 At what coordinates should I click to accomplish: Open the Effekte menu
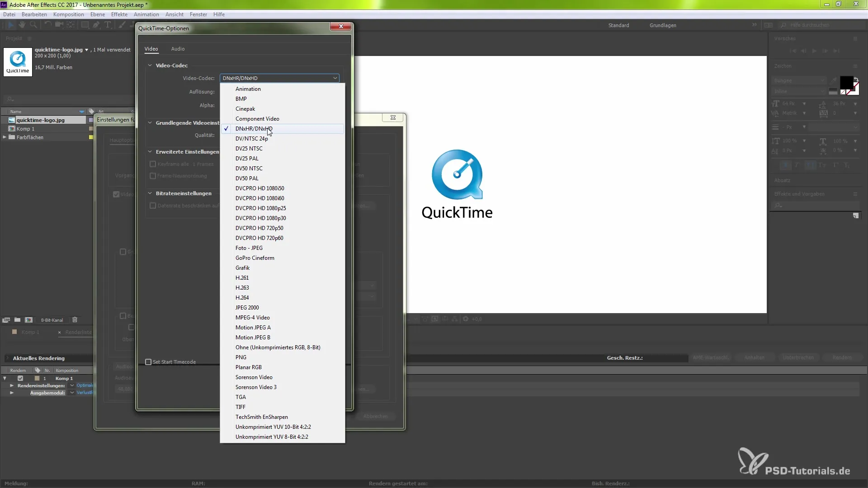[119, 14]
